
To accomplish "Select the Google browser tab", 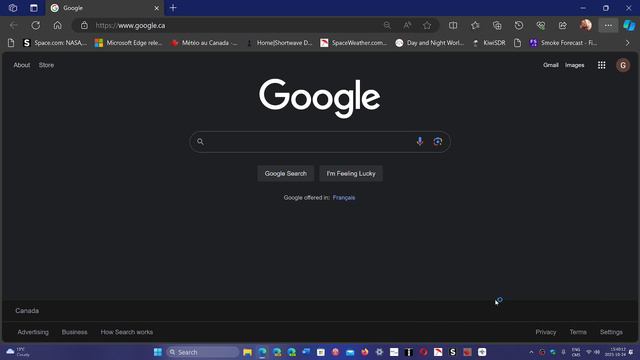I will click(105, 8).
